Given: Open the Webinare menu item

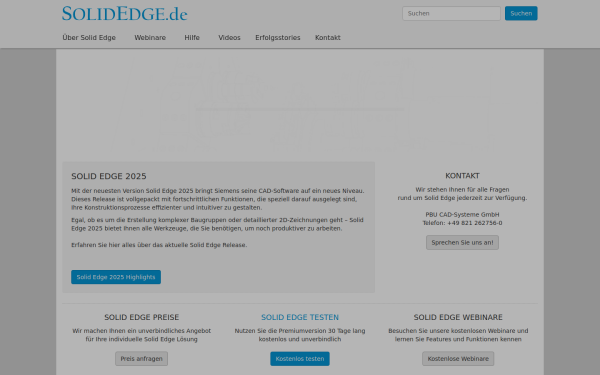Looking at the screenshot, I should [x=150, y=38].
